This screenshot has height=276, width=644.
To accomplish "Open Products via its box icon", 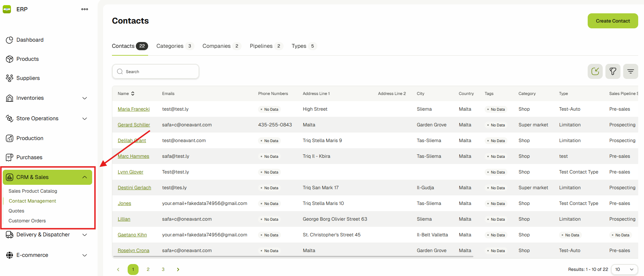I will pyautogui.click(x=10, y=59).
